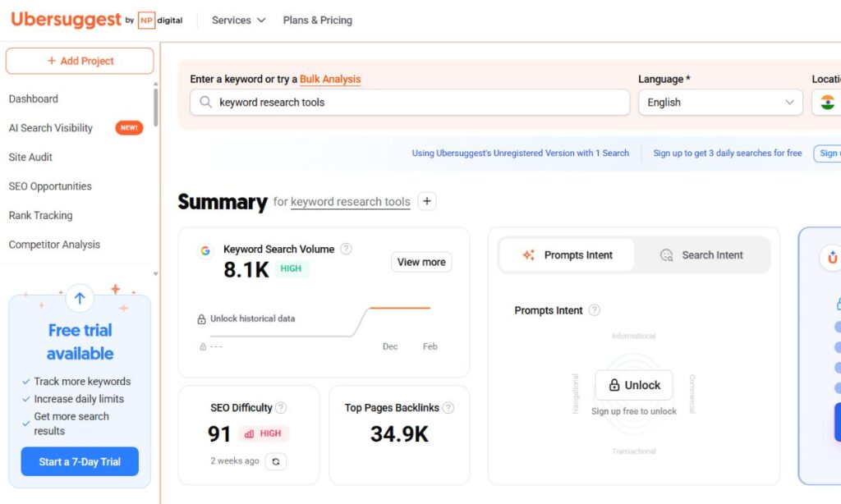Viewport: 841px width, 504px height.
Task: Click the Top Pages Backlinks question mark icon
Action: pyautogui.click(x=449, y=407)
